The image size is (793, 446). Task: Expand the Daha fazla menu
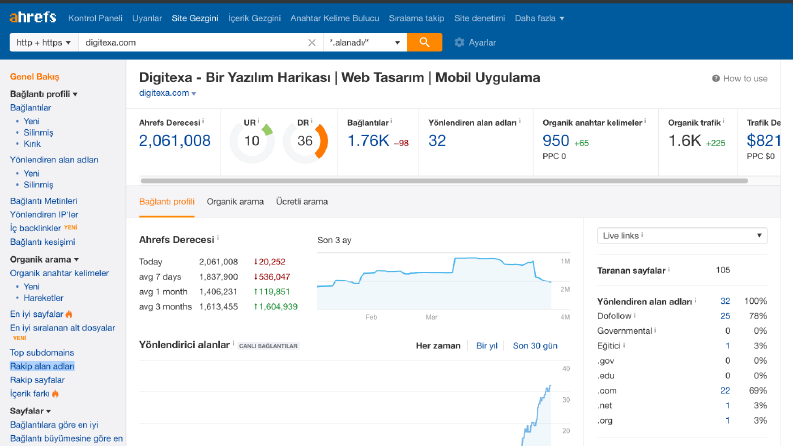(x=539, y=18)
